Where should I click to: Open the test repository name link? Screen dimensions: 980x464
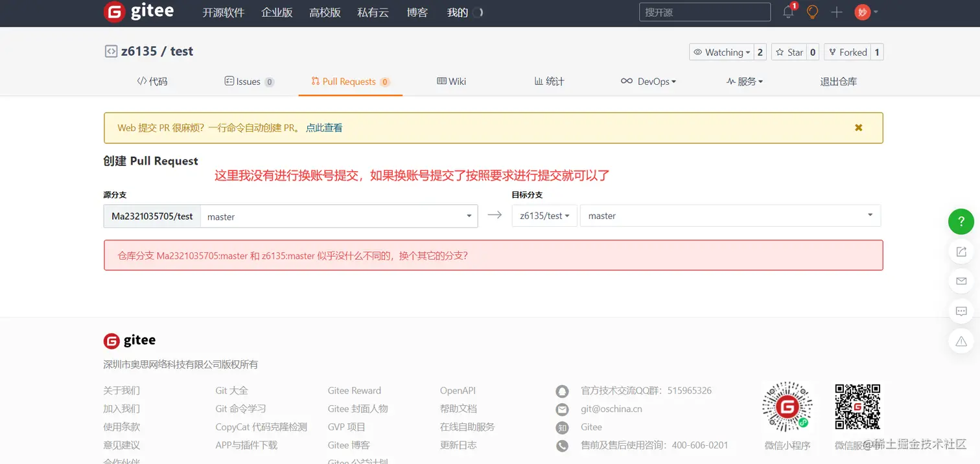(x=181, y=51)
